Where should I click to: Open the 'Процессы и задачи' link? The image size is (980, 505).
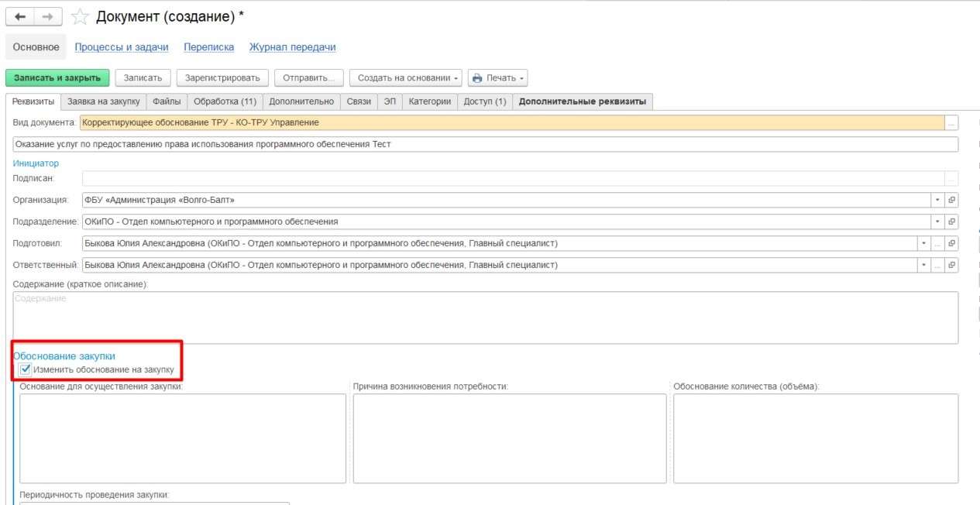point(121,47)
